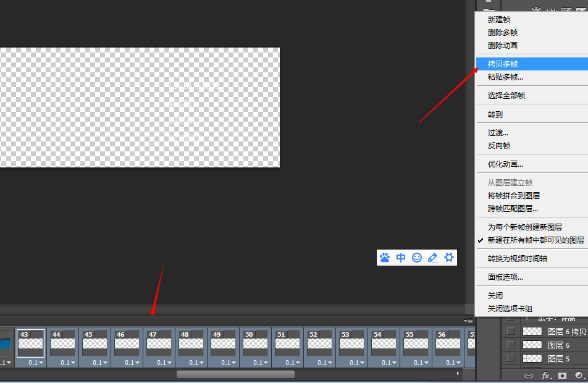Select the 图层 6 layer name
The height and width of the screenshot is (383, 588).
click(559, 345)
